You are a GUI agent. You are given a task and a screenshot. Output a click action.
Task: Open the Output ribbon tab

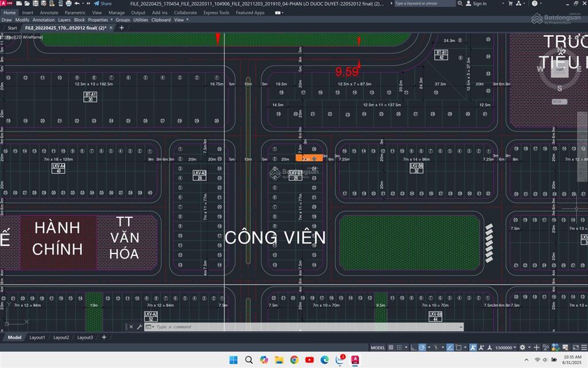click(138, 13)
